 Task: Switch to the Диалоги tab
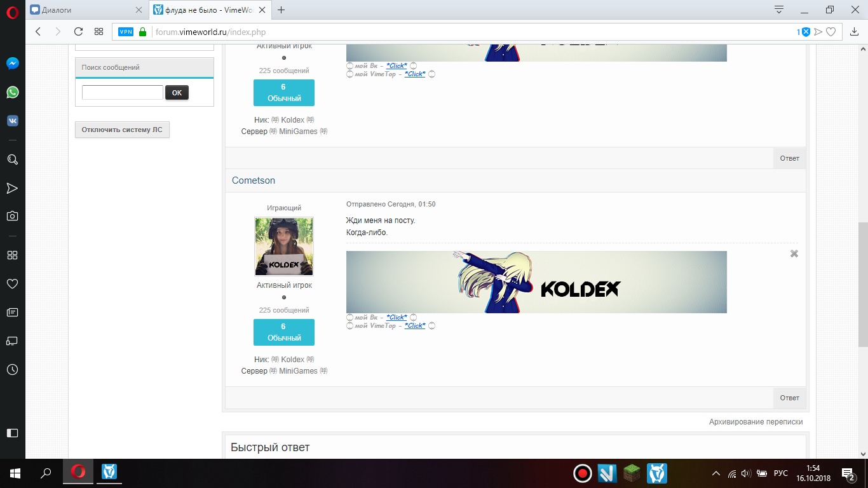click(86, 10)
